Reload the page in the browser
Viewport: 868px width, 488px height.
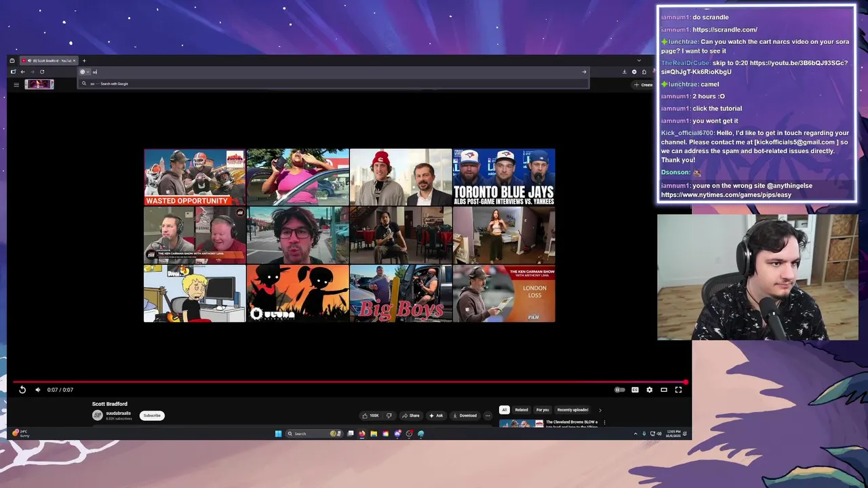click(x=42, y=72)
